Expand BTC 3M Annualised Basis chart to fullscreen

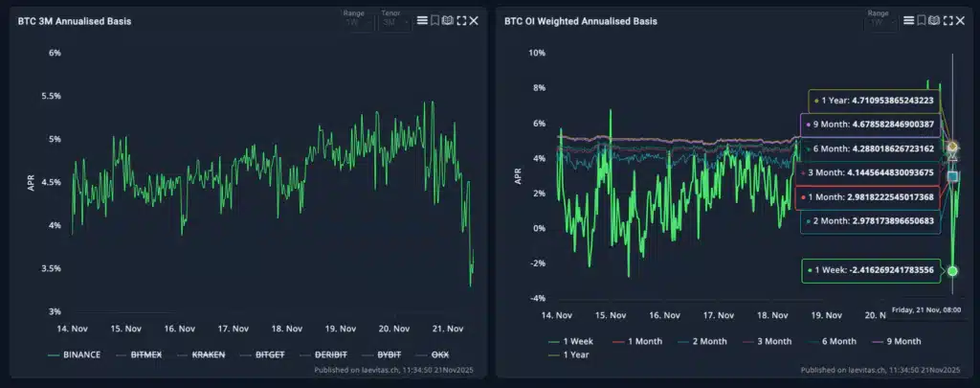pos(461,20)
